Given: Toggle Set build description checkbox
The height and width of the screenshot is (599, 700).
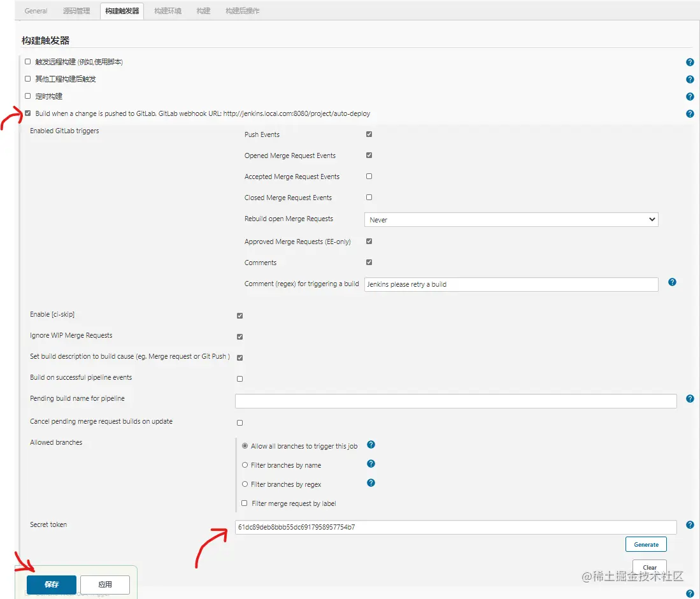Looking at the screenshot, I should (x=239, y=357).
